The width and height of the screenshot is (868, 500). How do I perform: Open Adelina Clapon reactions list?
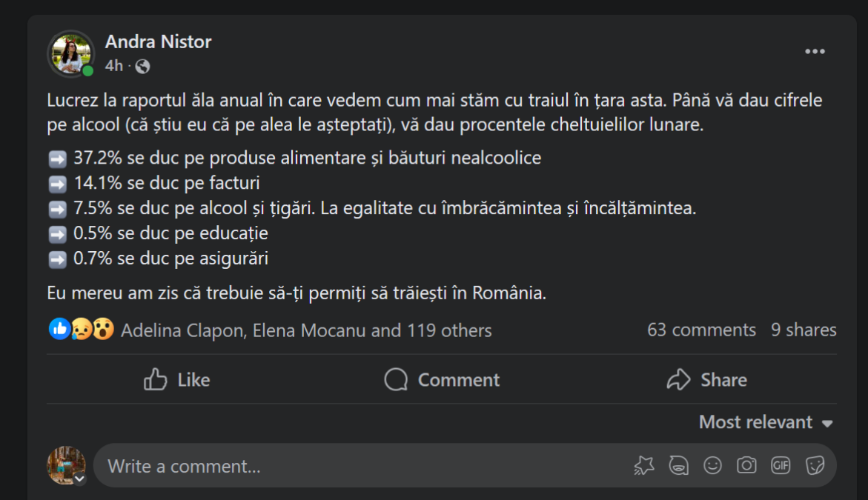coord(182,330)
